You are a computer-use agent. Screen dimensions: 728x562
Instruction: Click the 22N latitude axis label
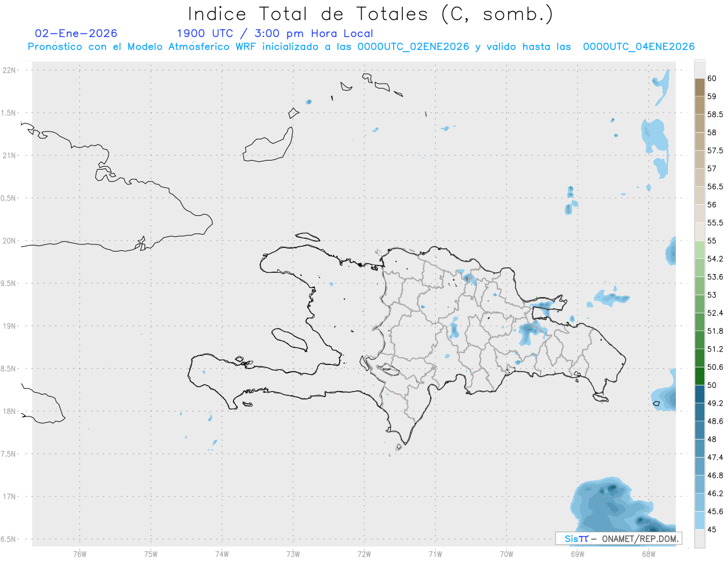(x=10, y=70)
